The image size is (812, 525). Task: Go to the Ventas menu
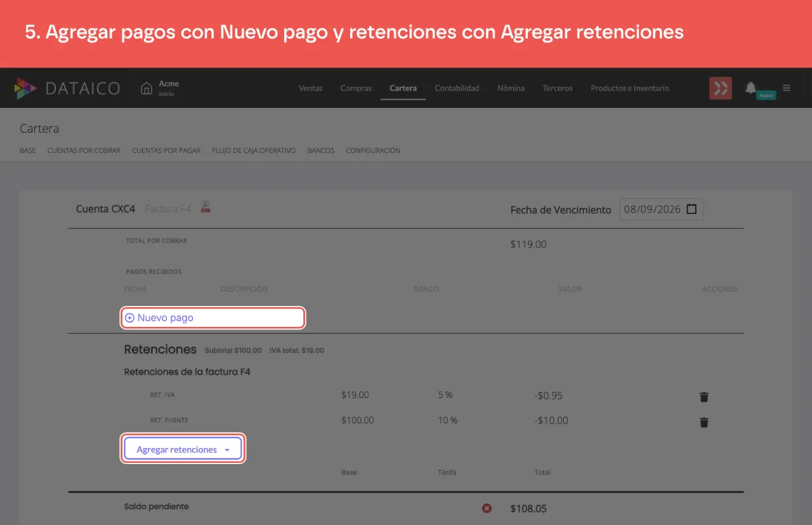[310, 88]
